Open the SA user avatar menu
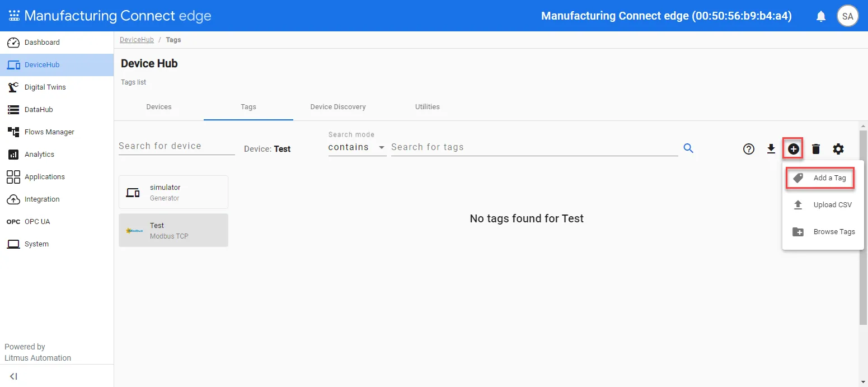The height and width of the screenshot is (387, 868). tap(848, 16)
